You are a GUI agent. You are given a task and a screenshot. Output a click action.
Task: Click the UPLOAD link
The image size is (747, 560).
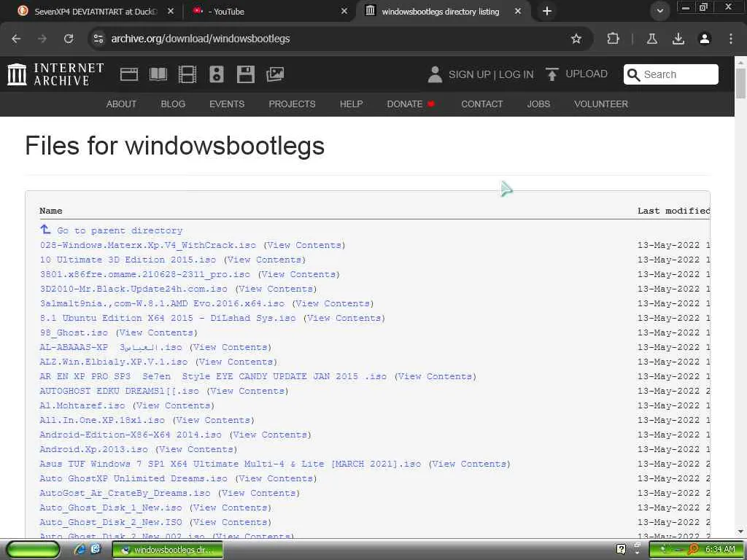click(x=587, y=74)
